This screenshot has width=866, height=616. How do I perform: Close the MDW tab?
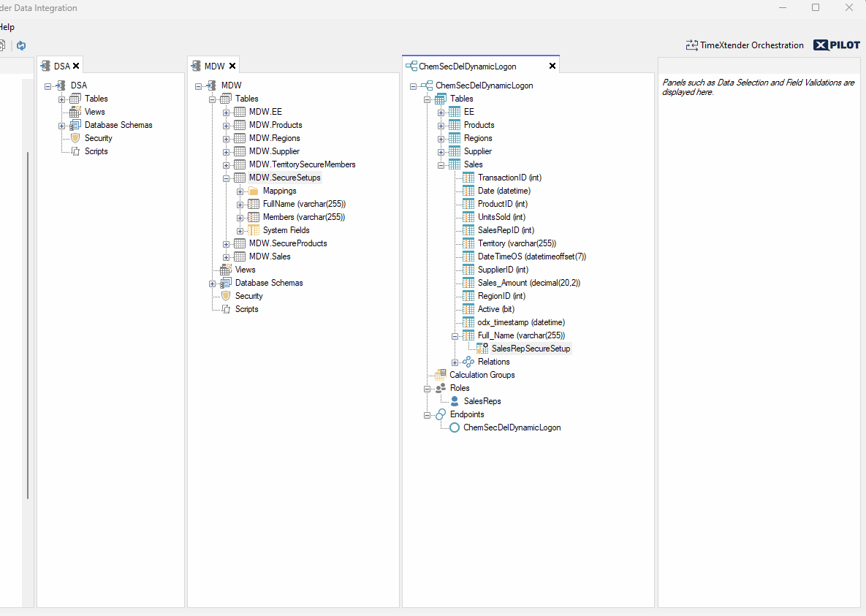point(232,66)
